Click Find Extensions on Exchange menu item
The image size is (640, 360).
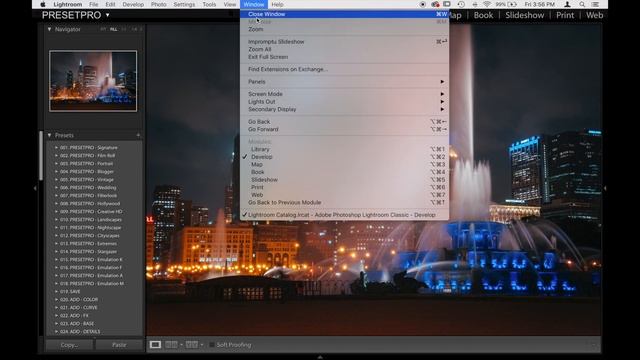344,69
